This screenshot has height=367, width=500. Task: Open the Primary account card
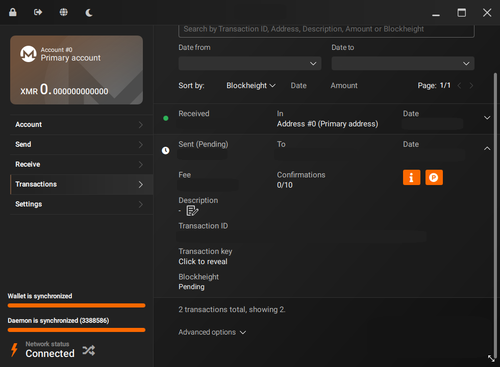(77, 70)
